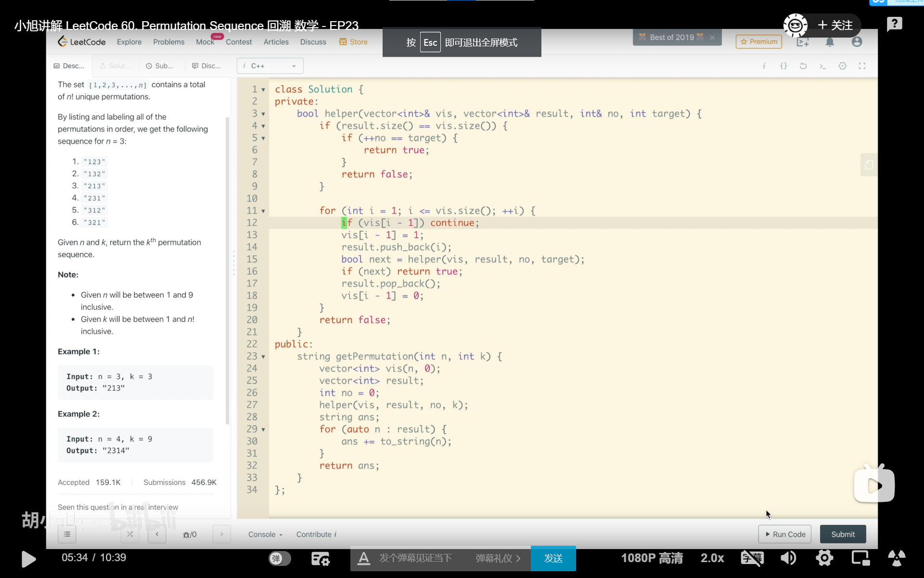Play the paused video

pos(29,559)
